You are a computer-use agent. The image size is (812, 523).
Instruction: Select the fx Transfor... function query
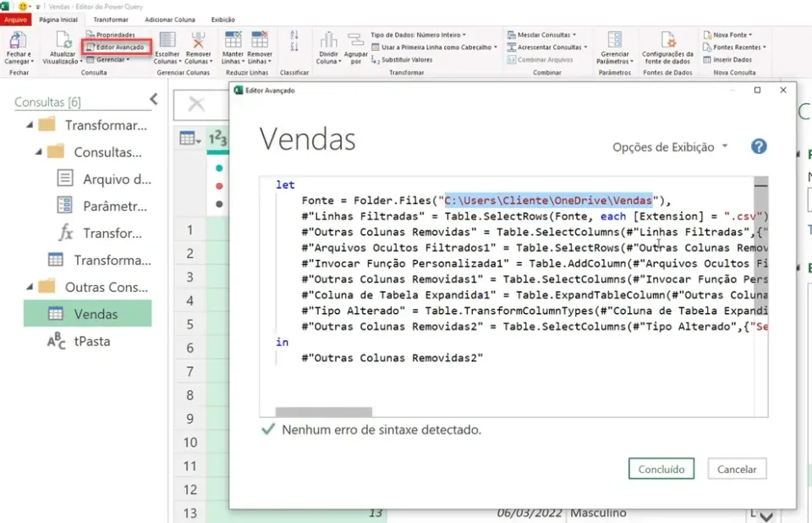click(100, 233)
